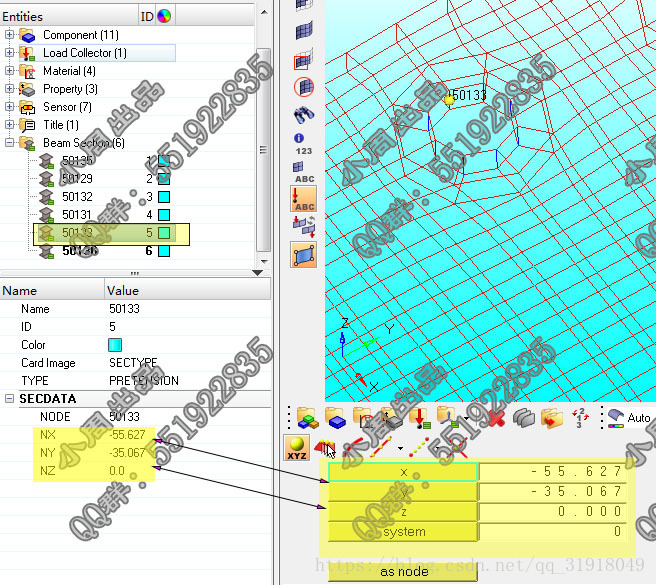Expand the Component tree node
The image size is (656, 585).
(x=10, y=35)
